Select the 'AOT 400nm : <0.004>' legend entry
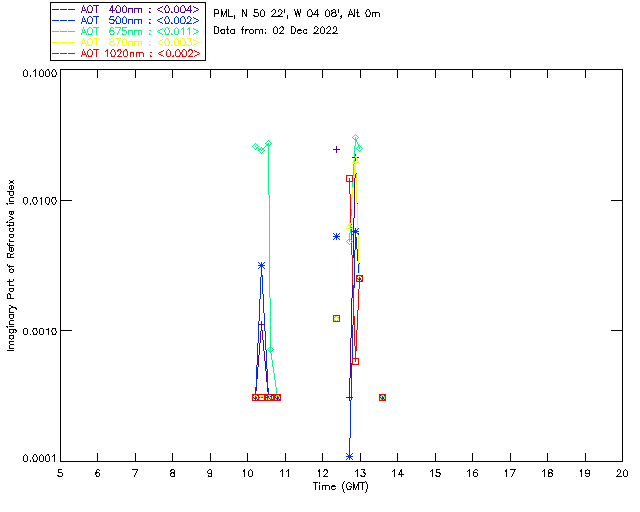Image resolution: width=640 pixels, height=512 pixels. 127,9
